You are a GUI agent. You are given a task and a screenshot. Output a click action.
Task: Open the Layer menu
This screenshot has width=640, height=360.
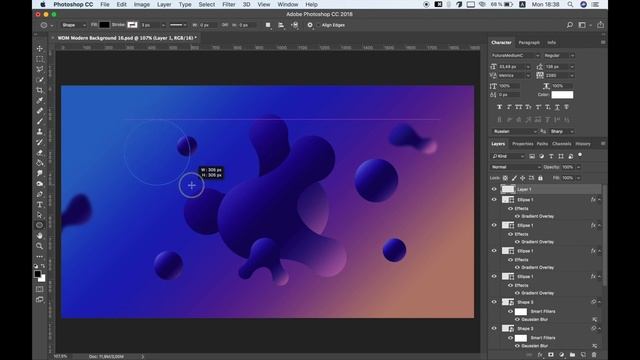pyautogui.click(x=164, y=4)
